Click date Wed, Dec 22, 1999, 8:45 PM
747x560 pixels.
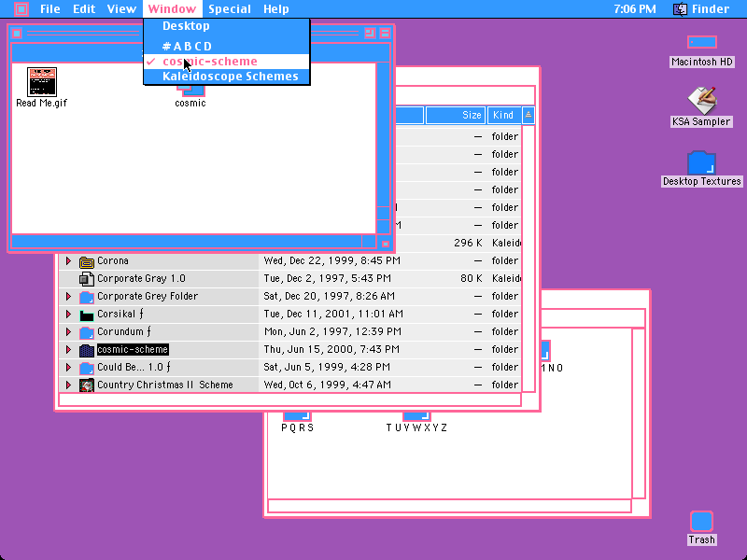pos(332,261)
